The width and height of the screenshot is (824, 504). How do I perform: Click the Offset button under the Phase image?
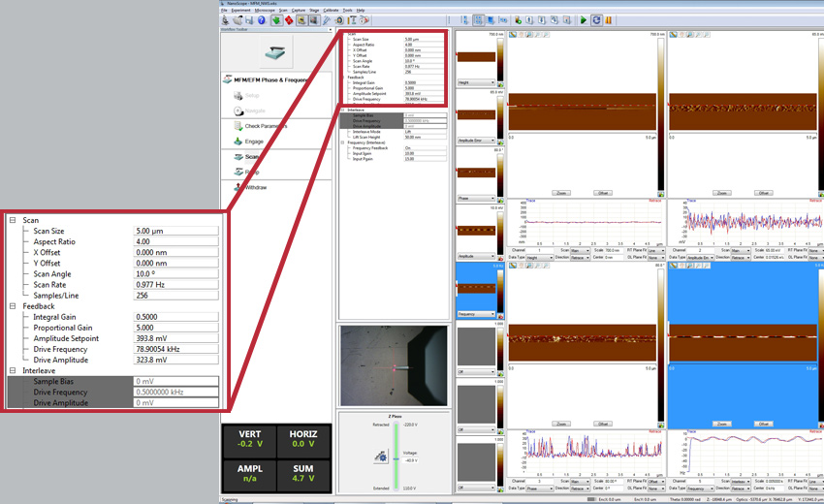603,424
